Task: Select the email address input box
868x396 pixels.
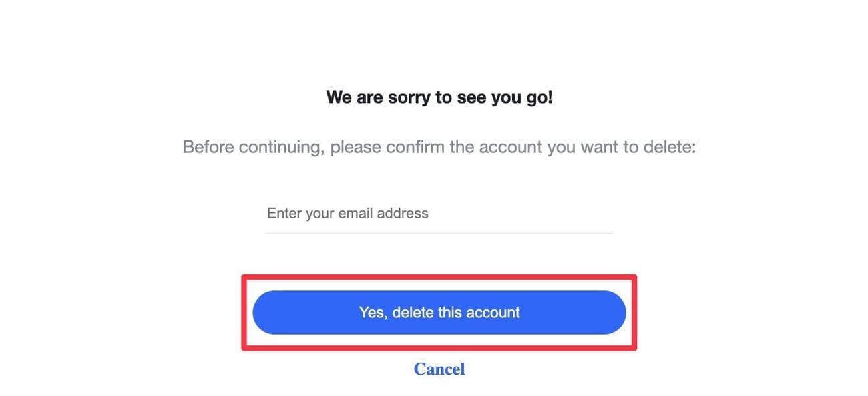Action: coord(439,214)
